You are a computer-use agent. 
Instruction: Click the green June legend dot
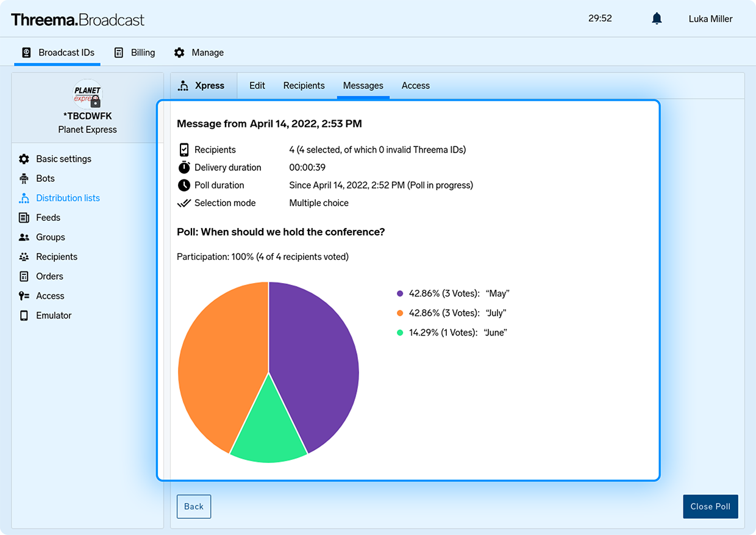point(400,332)
